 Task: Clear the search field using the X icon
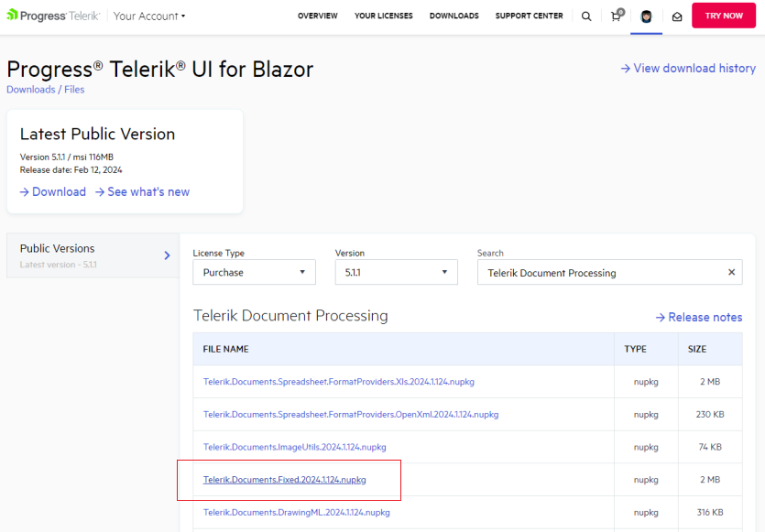[x=731, y=272]
